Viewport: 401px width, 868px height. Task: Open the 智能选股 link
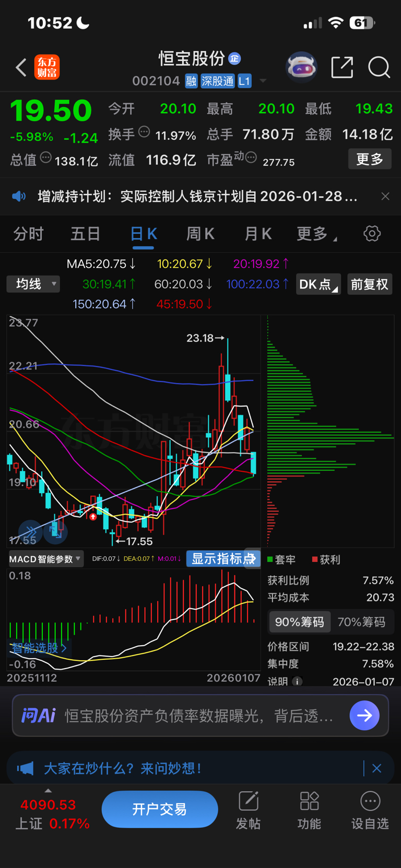pos(39,648)
